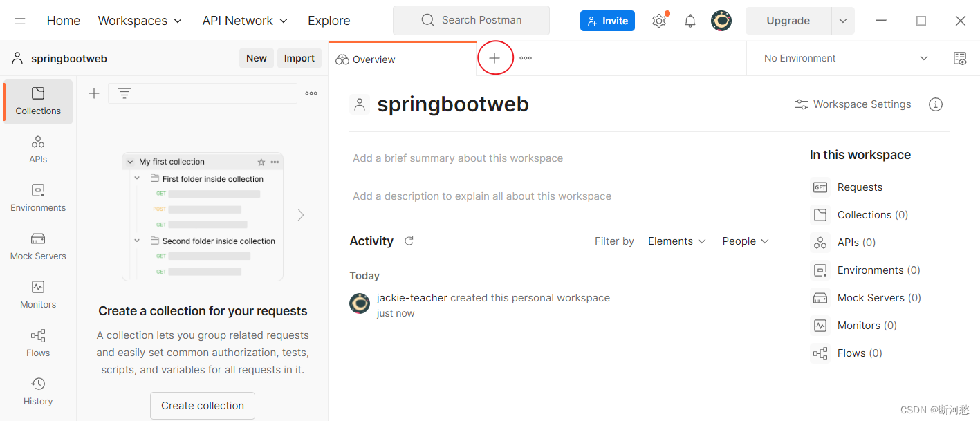This screenshot has height=421, width=980.
Task: Open the API Network menu
Action: point(244,20)
